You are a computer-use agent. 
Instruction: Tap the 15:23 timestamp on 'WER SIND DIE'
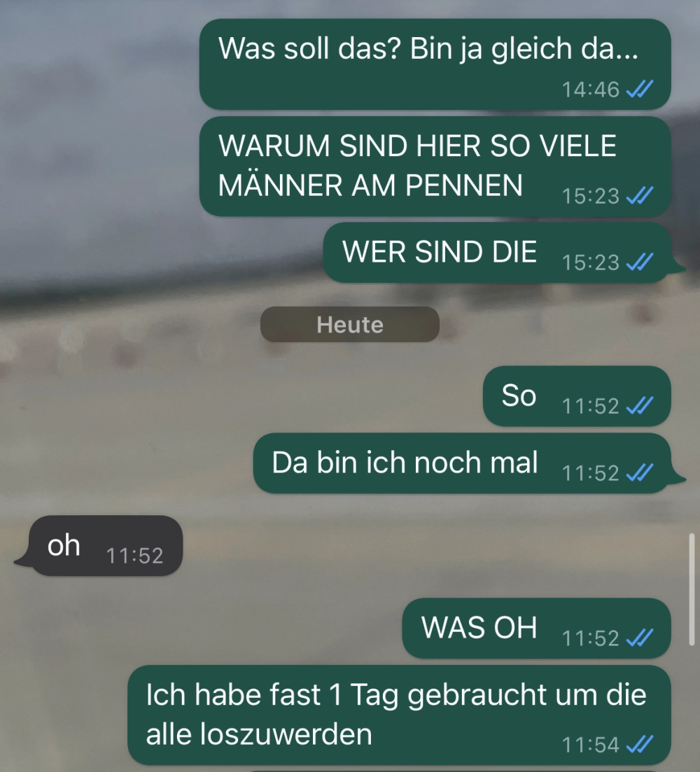(590, 262)
